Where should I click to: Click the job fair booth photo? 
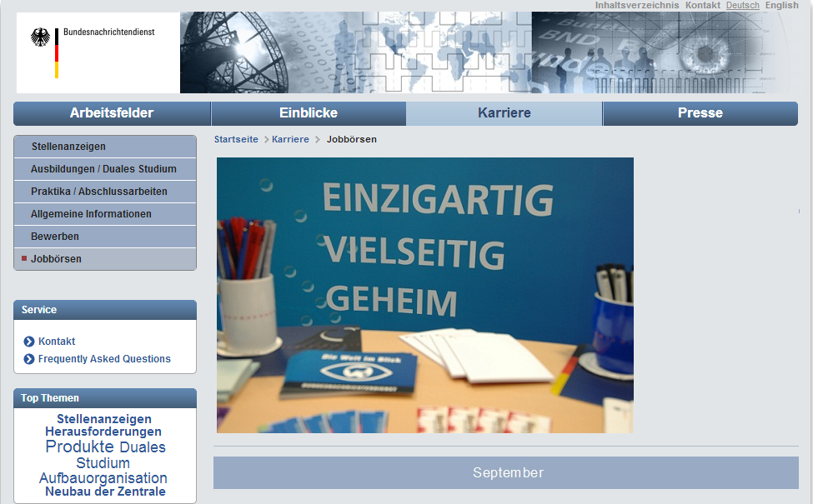click(x=424, y=295)
